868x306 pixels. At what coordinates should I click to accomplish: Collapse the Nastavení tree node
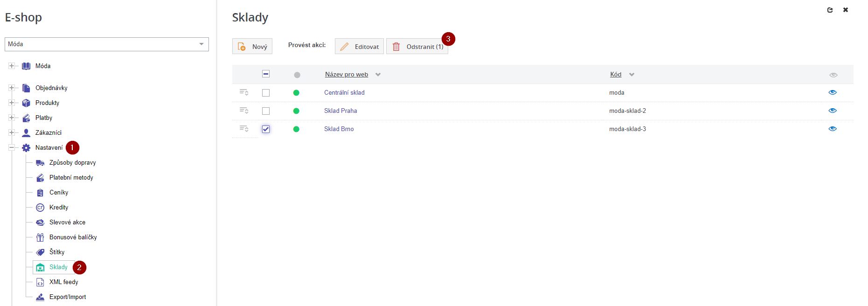[12, 147]
